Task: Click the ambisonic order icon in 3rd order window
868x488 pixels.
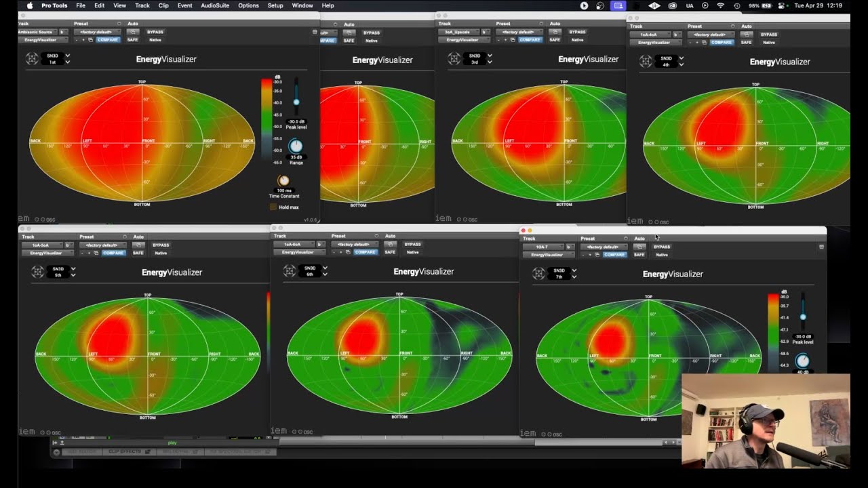Action: pos(454,59)
